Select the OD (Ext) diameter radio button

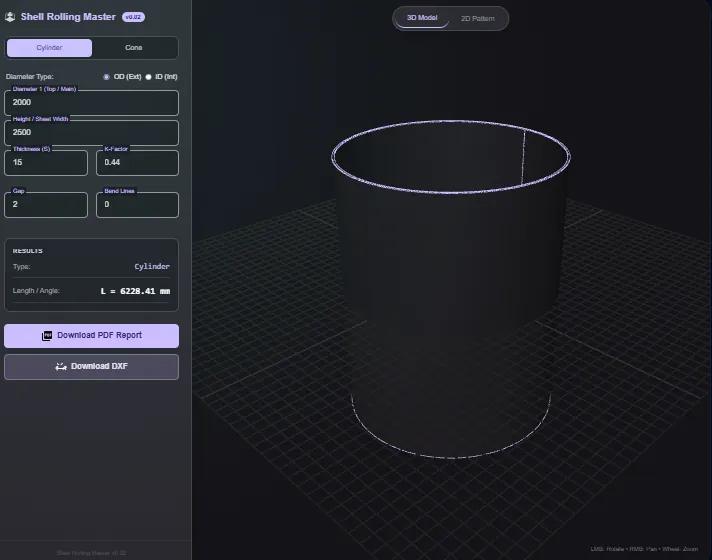[106, 77]
